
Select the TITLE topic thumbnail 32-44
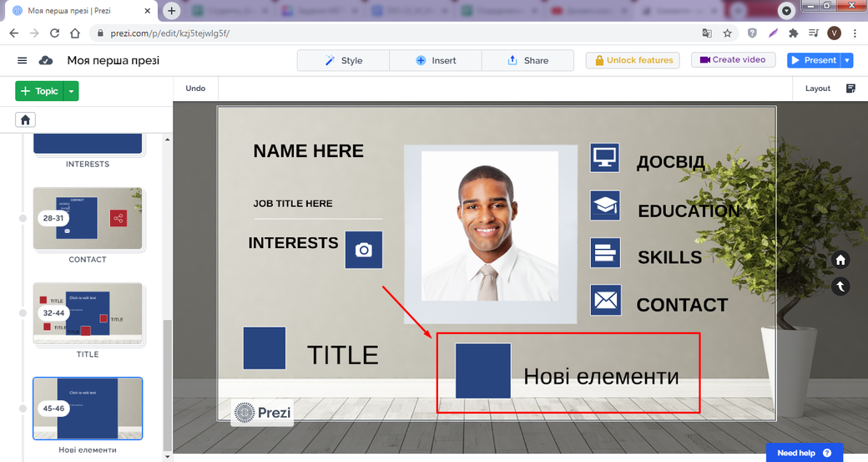point(88,313)
